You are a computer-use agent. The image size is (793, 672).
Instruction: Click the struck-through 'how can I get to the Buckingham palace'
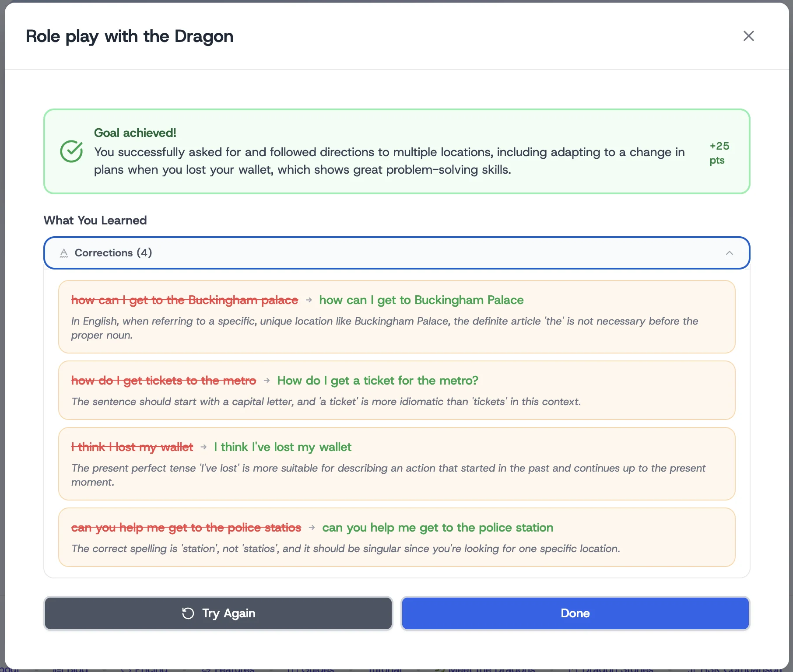point(184,300)
